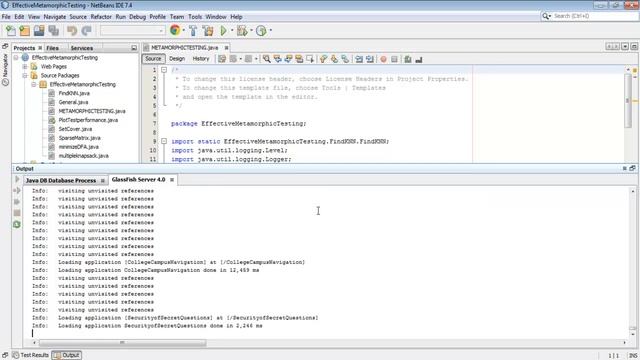
Task: Click the Shift Line Right editor icon
Action: 370,60
